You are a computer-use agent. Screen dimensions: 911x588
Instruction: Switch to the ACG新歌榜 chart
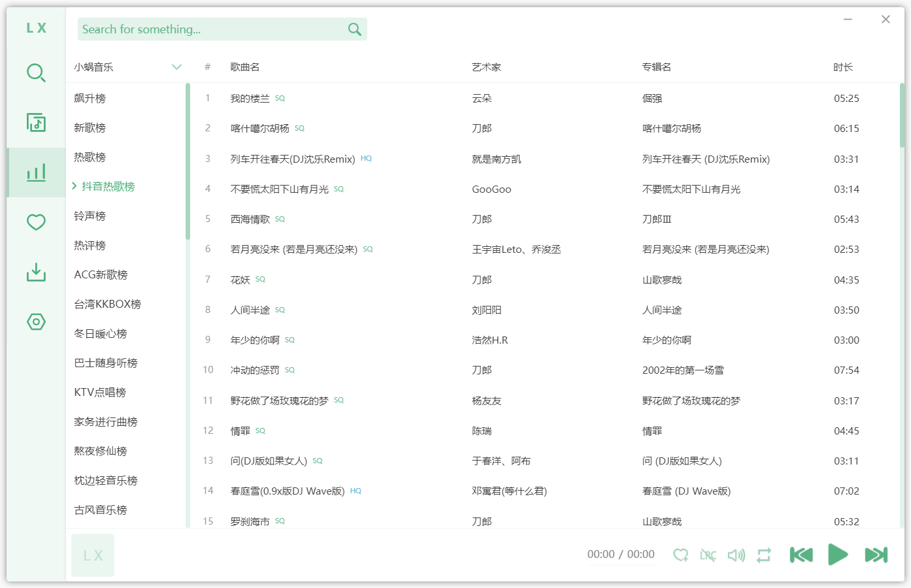point(101,275)
